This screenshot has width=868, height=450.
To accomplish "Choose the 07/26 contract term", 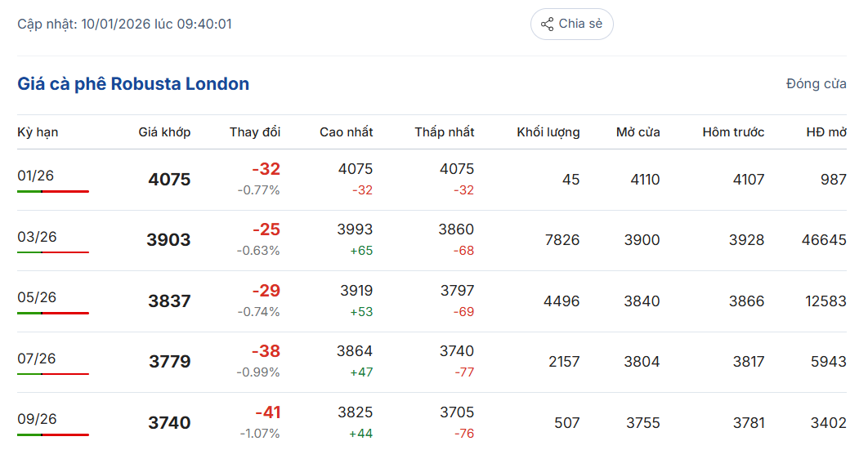I will coord(37,359).
